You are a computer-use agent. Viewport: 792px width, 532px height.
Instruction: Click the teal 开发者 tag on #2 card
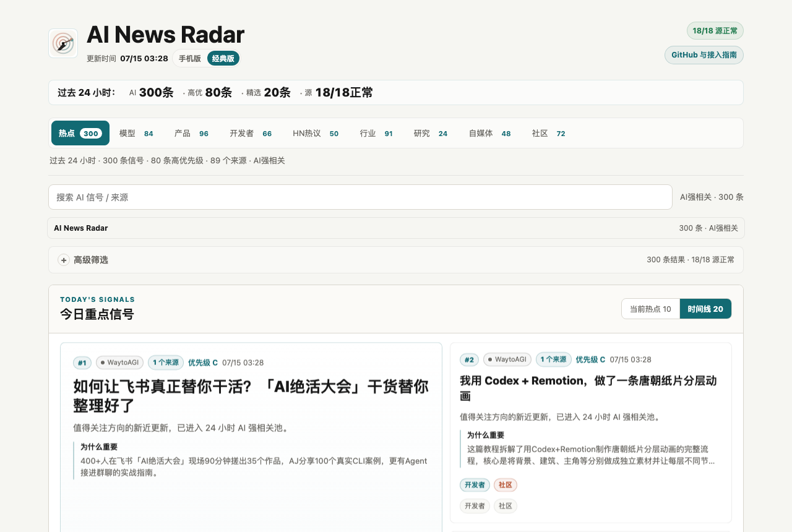tap(475, 485)
